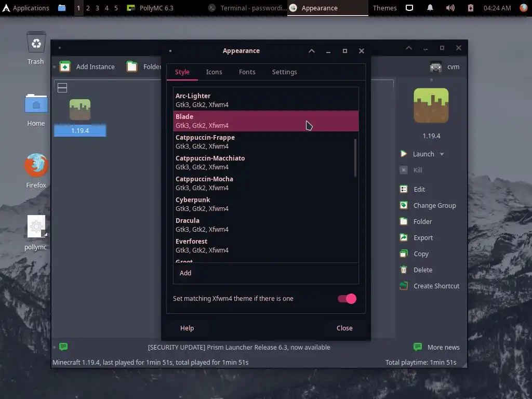Click the news chat bubble icon at bottom left
Image resolution: width=532 pixels, height=399 pixels.
click(x=63, y=347)
